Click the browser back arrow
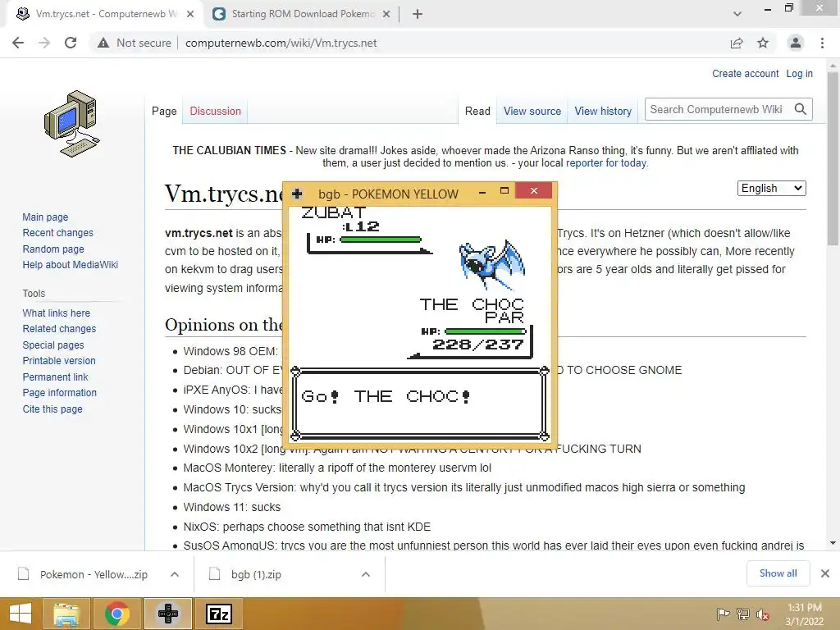 pyautogui.click(x=18, y=43)
